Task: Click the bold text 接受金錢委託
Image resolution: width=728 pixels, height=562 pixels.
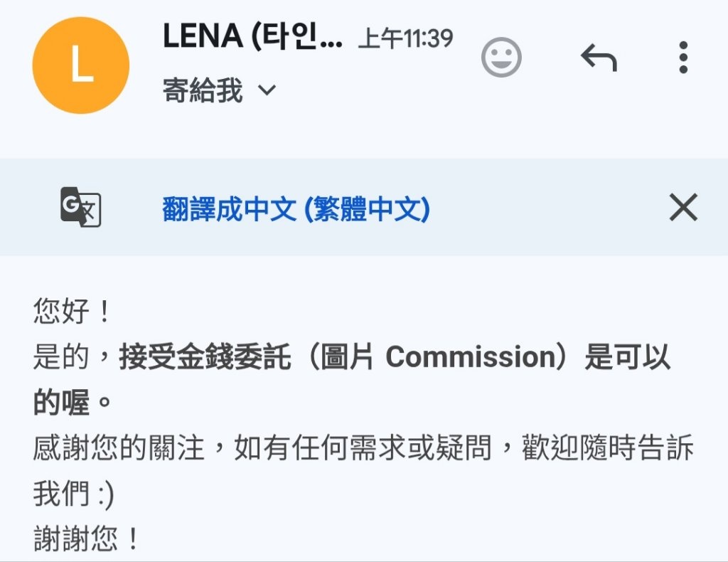Action: point(205,356)
